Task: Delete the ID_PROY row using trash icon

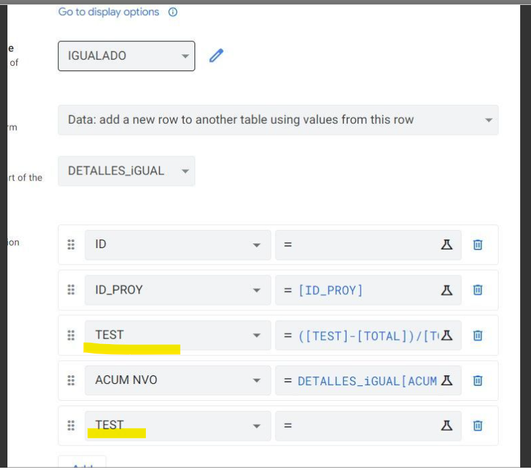Action: coord(477,290)
